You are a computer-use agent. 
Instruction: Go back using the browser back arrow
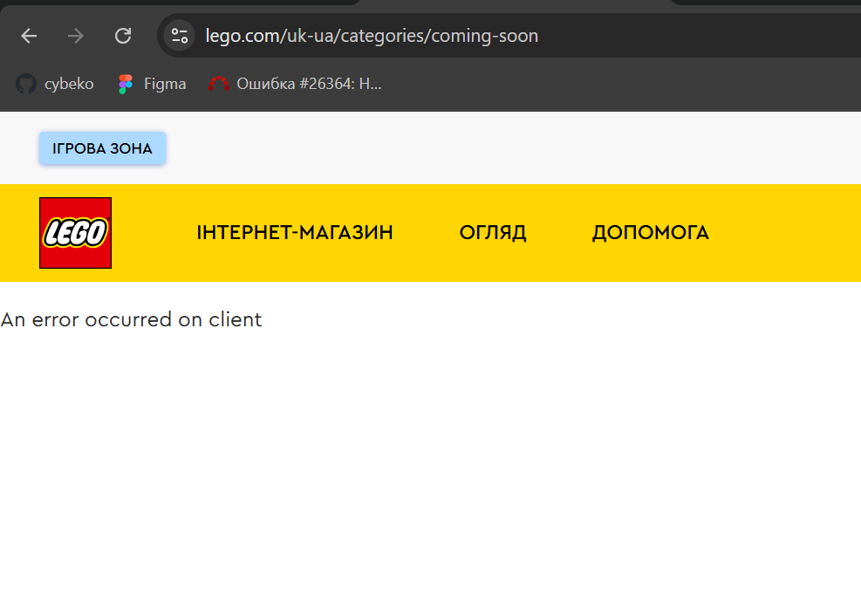tap(29, 37)
